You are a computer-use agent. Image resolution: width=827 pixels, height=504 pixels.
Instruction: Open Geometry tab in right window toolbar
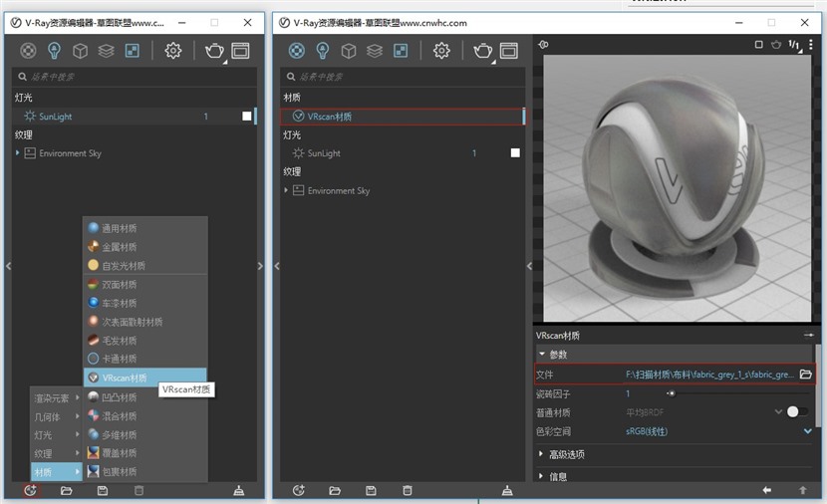349,51
